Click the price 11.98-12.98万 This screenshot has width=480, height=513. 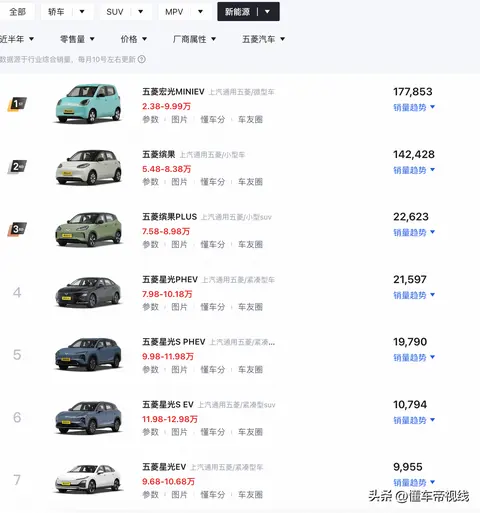tap(170, 419)
